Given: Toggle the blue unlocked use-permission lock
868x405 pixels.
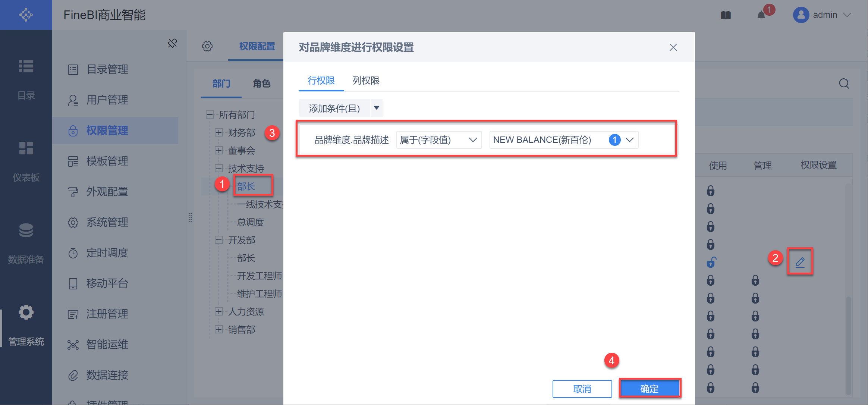Looking at the screenshot, I should click(711, 263).
